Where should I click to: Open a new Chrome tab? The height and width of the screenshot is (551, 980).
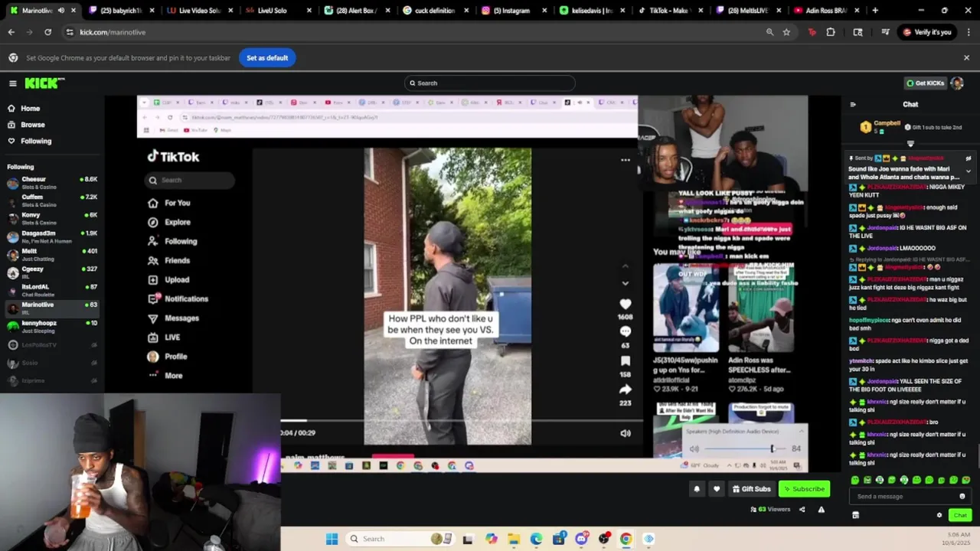tap(875, 11)
